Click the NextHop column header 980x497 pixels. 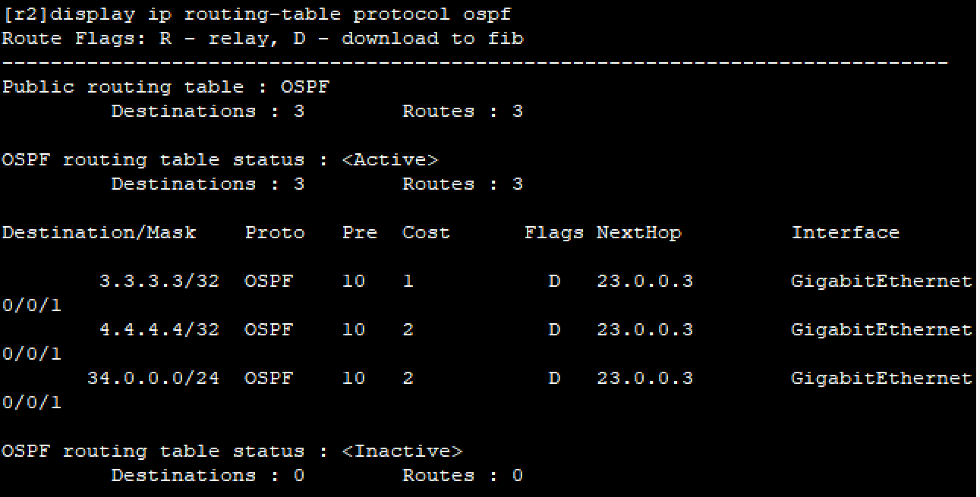[x=639, y=233]
